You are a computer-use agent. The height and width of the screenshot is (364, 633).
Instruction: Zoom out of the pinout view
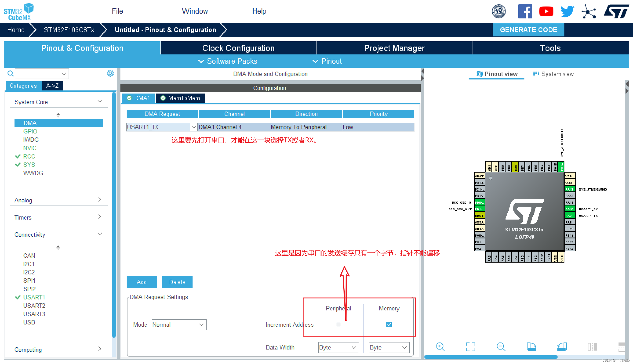pos(501,347)
